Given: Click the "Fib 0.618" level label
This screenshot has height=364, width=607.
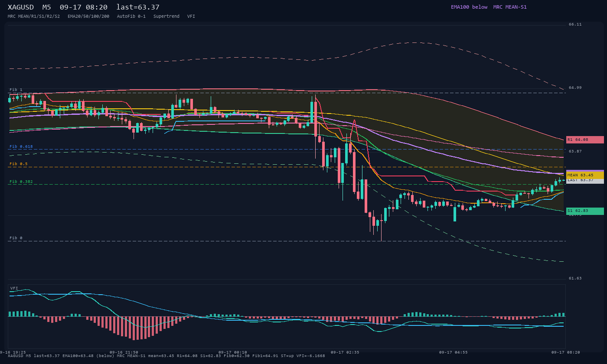Looking at the screenshot, I should pos(21,146).
